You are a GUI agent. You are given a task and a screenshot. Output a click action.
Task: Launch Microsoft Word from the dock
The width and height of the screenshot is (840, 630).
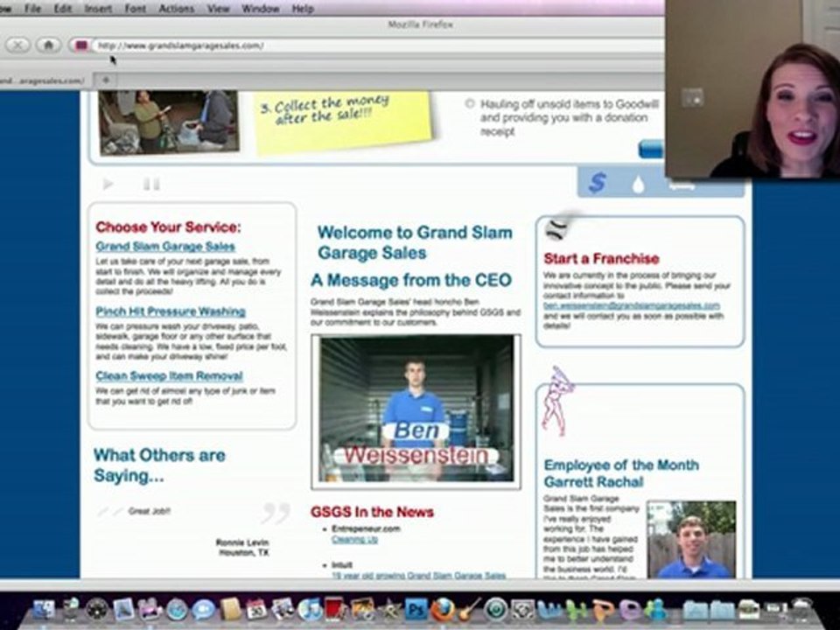[x=549, y=610]
